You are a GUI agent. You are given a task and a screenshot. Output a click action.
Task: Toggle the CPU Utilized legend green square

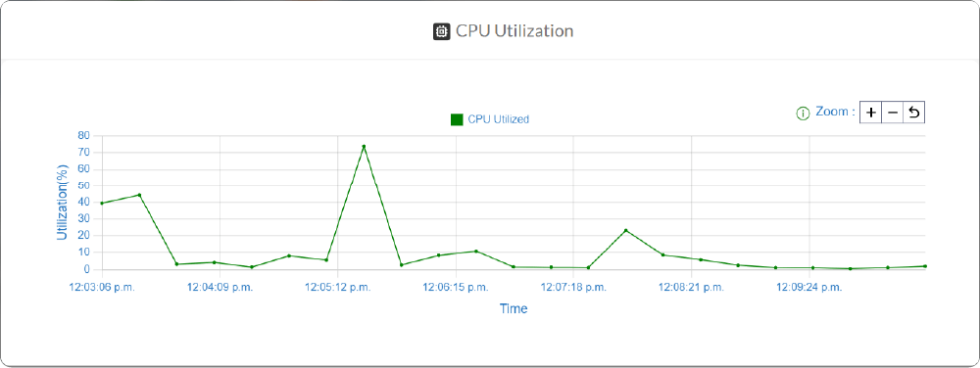(457, 119)
